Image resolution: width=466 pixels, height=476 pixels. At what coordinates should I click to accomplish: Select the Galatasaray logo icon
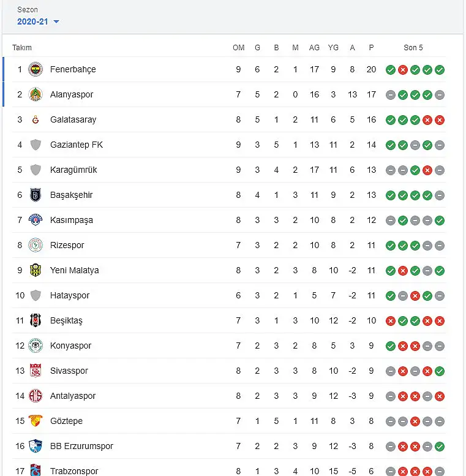coord(36,119)
